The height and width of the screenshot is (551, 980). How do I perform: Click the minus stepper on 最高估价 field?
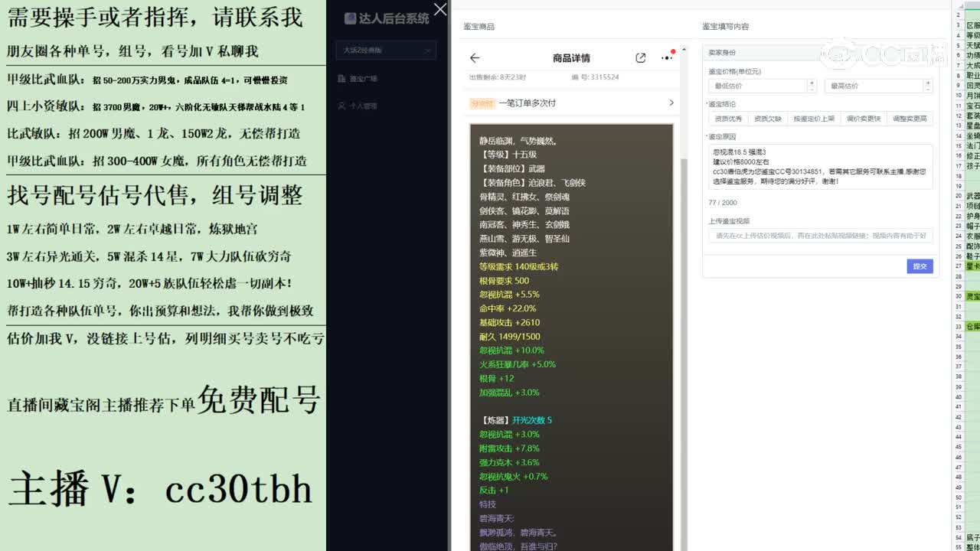click(x=928, y=90)
